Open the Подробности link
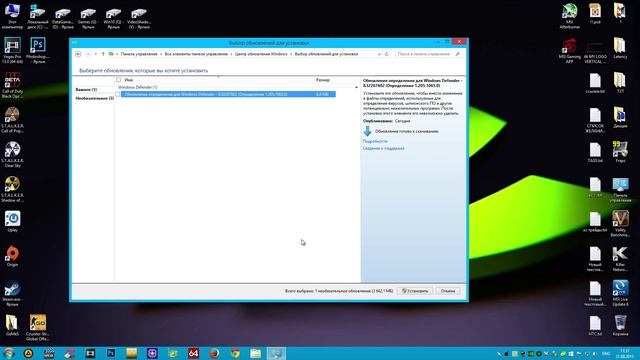 tap(375, 141)
